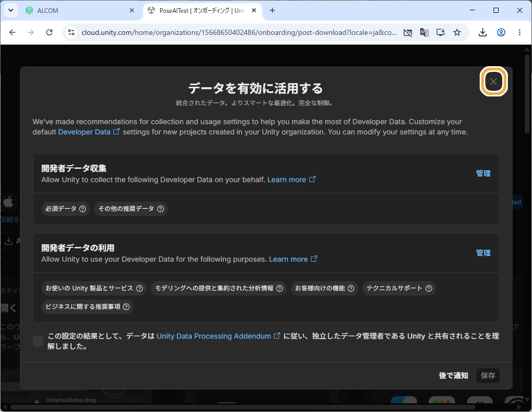Close the PoseAITest tab
Image resolution: width=532 pixels, height=412 pixels.
click(x=254, y=11)
